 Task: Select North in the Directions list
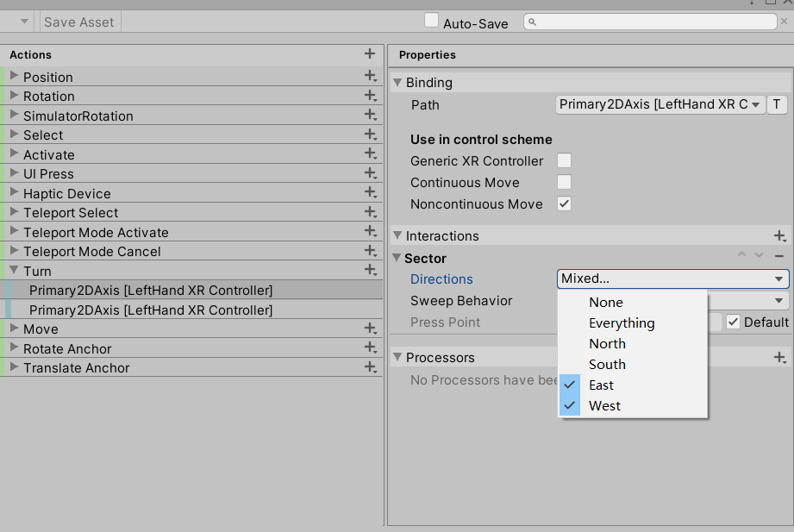pos(607,343)
